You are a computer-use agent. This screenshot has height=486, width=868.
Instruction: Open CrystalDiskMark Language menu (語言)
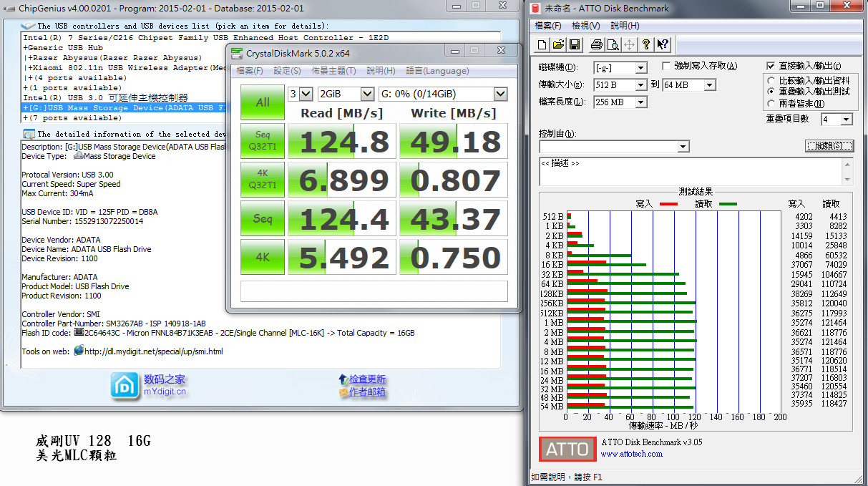click(437, 71)
